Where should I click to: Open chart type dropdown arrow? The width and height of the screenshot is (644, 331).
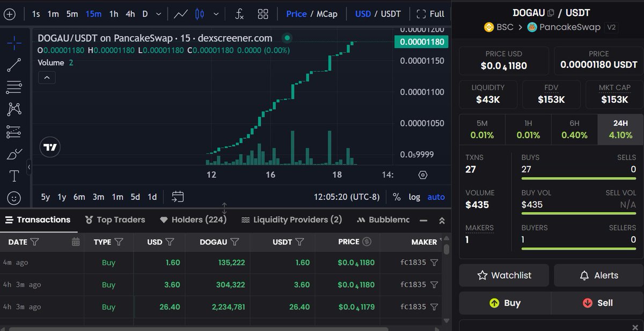pyautogui.click(x=216, y=14)
